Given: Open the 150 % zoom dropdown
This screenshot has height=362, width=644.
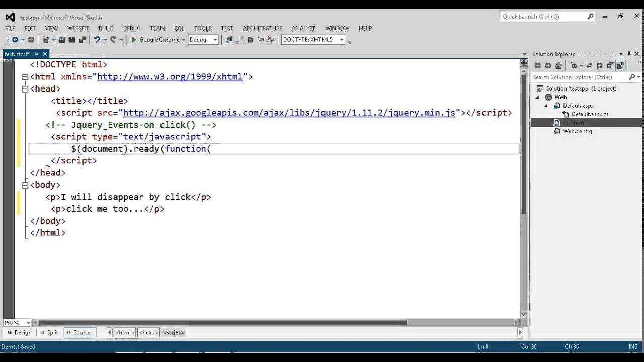Looking at the screenshot, I should click(28, 323).
